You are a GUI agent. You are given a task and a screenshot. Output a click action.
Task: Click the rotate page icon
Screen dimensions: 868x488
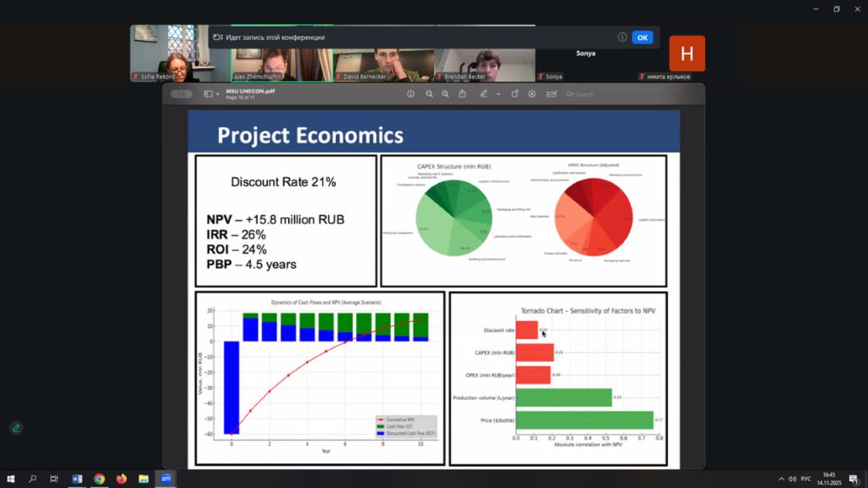(x=515, y=94)
